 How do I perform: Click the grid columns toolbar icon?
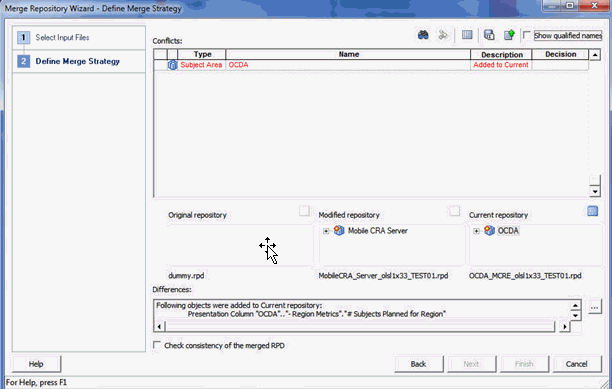467,35
